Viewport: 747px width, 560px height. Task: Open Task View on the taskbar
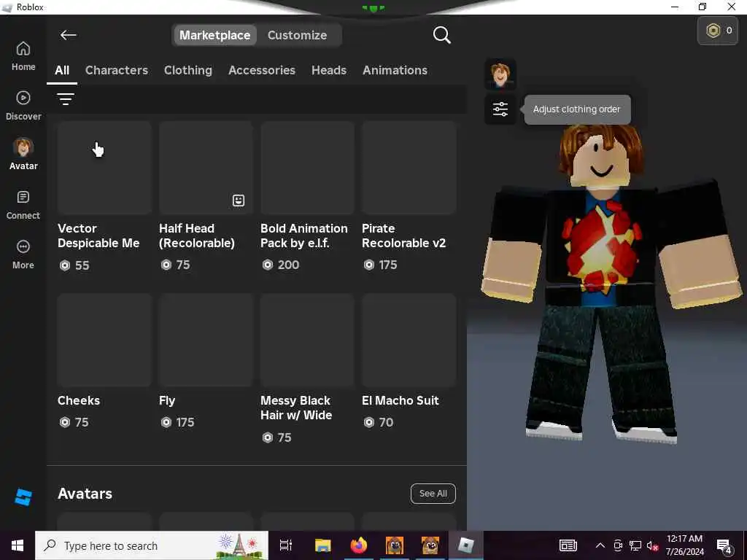point(286,545)
